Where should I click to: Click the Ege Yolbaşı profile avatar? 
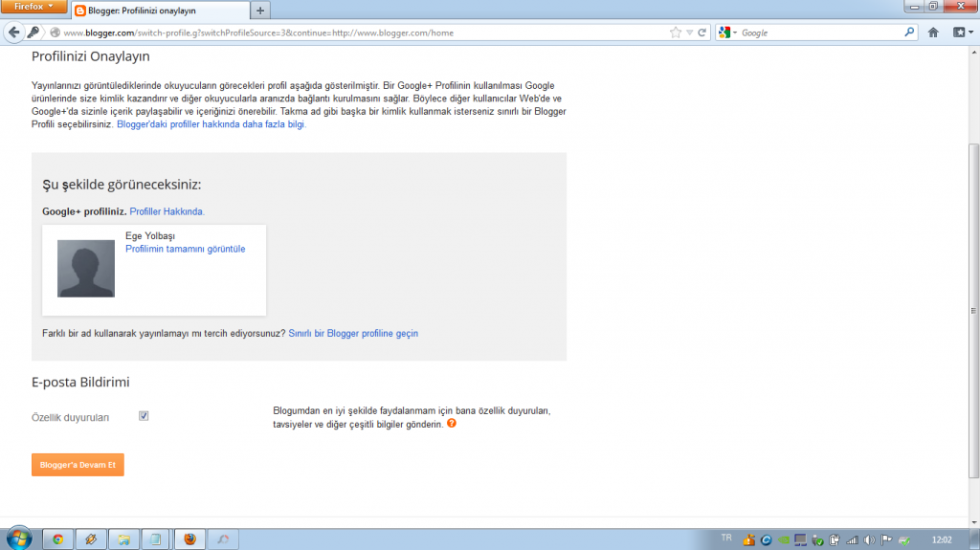coord(86,268)
